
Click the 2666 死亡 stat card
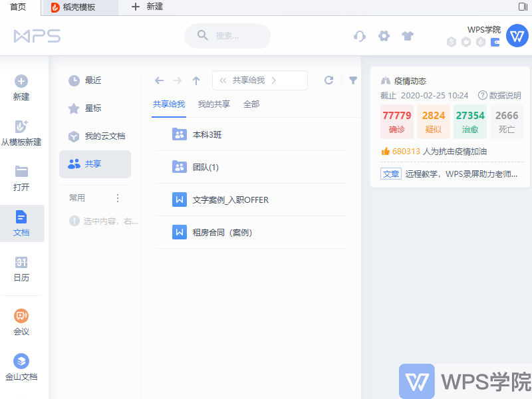tap(507, 122)
